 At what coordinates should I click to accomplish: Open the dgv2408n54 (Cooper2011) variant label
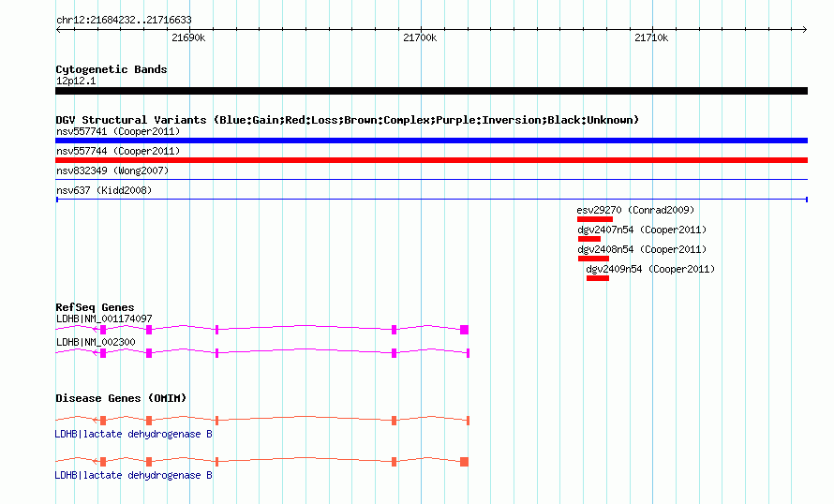coord(642,249)
